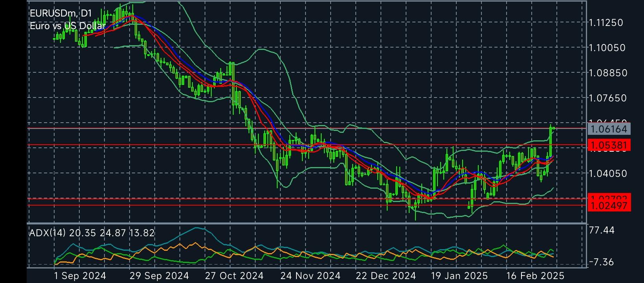The height and width of the screenshot is (283, 644).
Task: Click the 27 Oct 2024 date label
Action: (234, 276)
